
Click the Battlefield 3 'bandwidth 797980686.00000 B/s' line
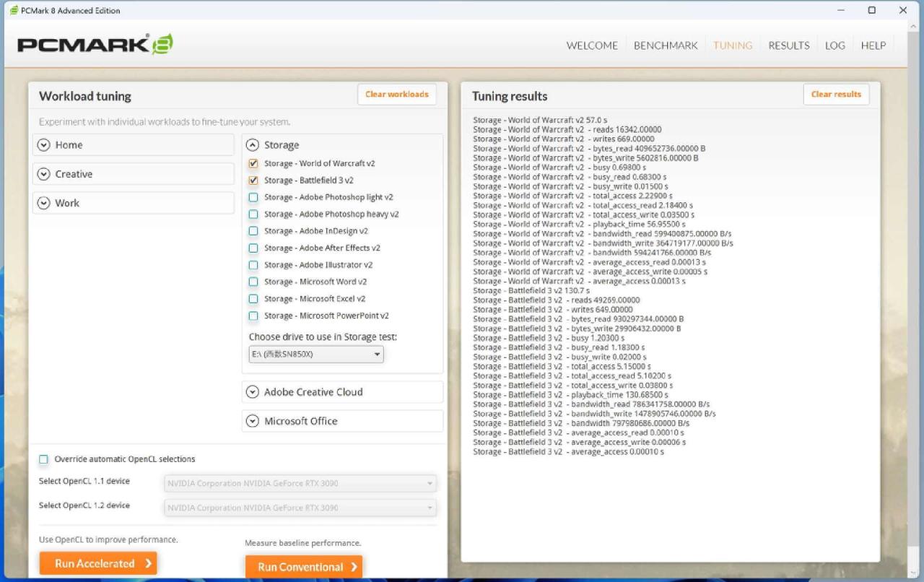[x=581, y=423]
